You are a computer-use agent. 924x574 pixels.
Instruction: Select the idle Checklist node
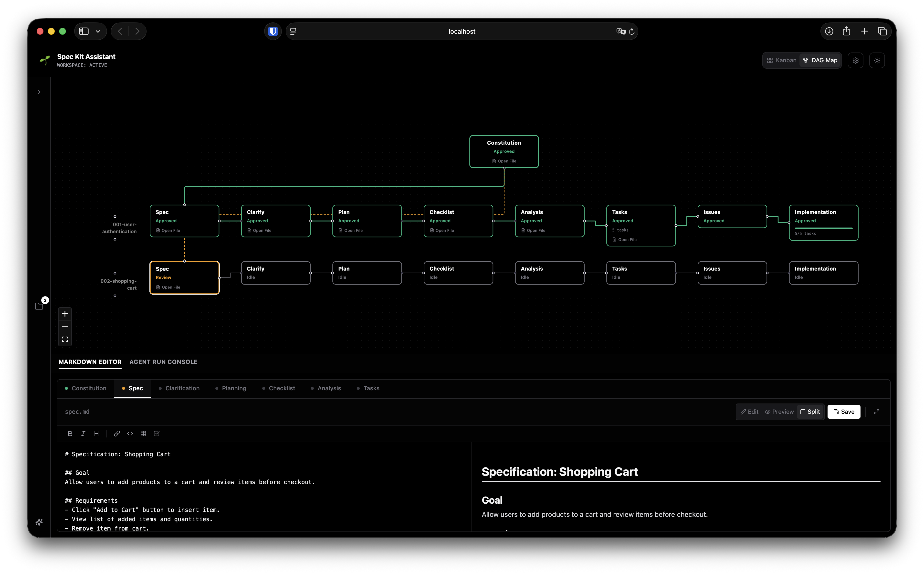(x=458, y=273)
